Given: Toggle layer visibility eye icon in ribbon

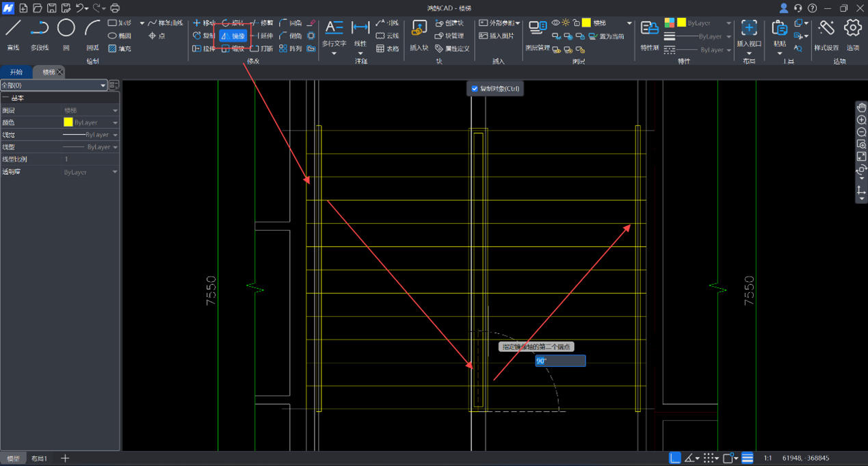Looking at the screenshot, I should pyautogui.click(x=555, y=23).
